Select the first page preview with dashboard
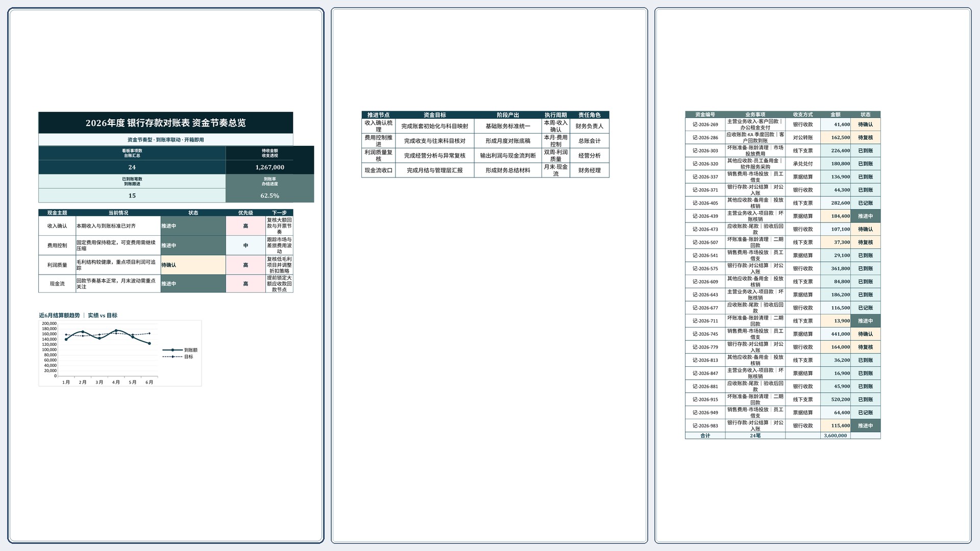The image size is (980, 551). pos(166,275)
